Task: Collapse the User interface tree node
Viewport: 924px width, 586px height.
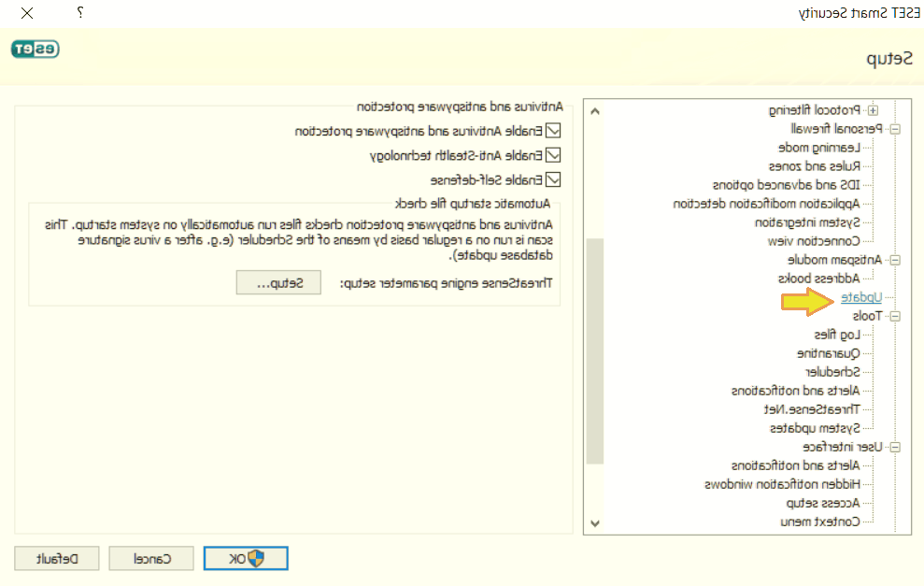Action: point(894,448)
